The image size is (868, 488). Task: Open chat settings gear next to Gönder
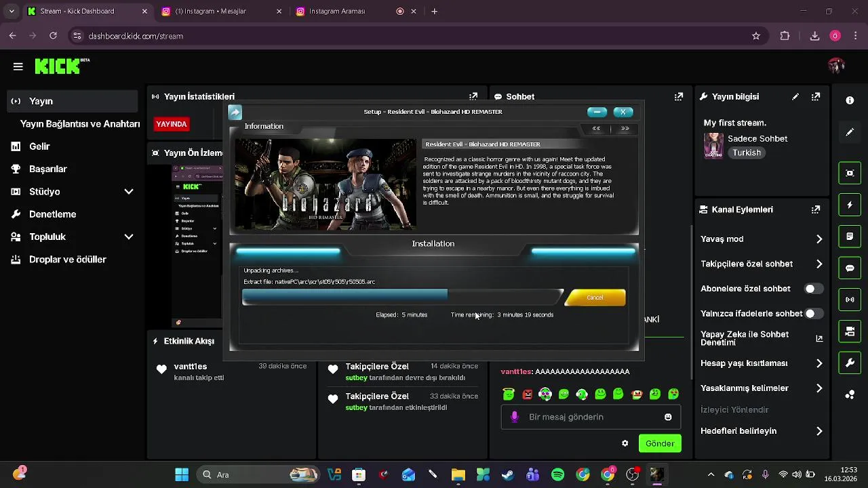click(x=625, y=443)
